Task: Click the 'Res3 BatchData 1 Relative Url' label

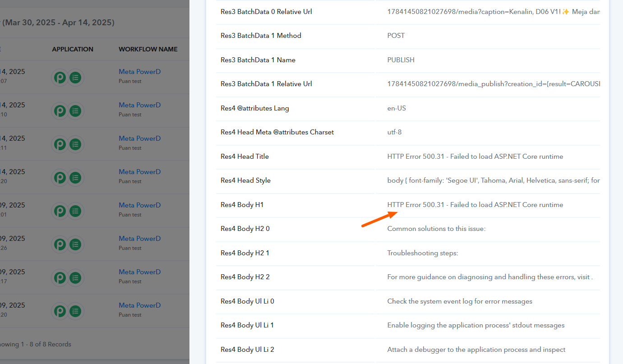Action: 266,84
